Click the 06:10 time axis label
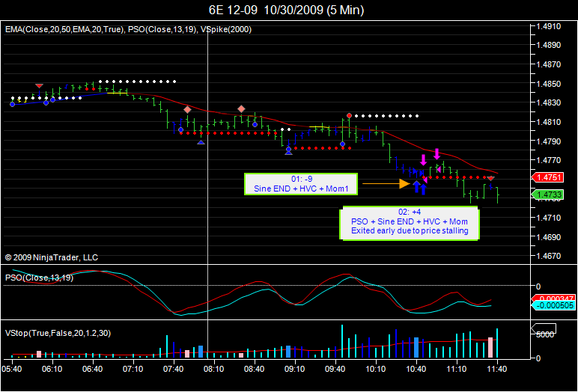 pos(52,368)
